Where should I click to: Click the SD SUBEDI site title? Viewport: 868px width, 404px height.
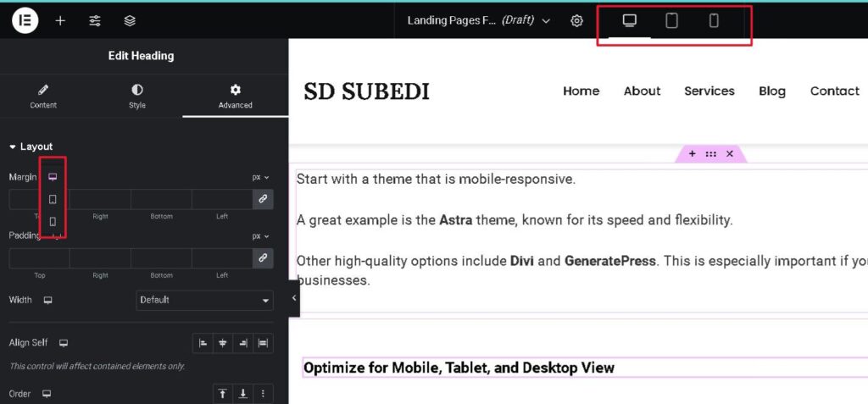click(366, 91)
